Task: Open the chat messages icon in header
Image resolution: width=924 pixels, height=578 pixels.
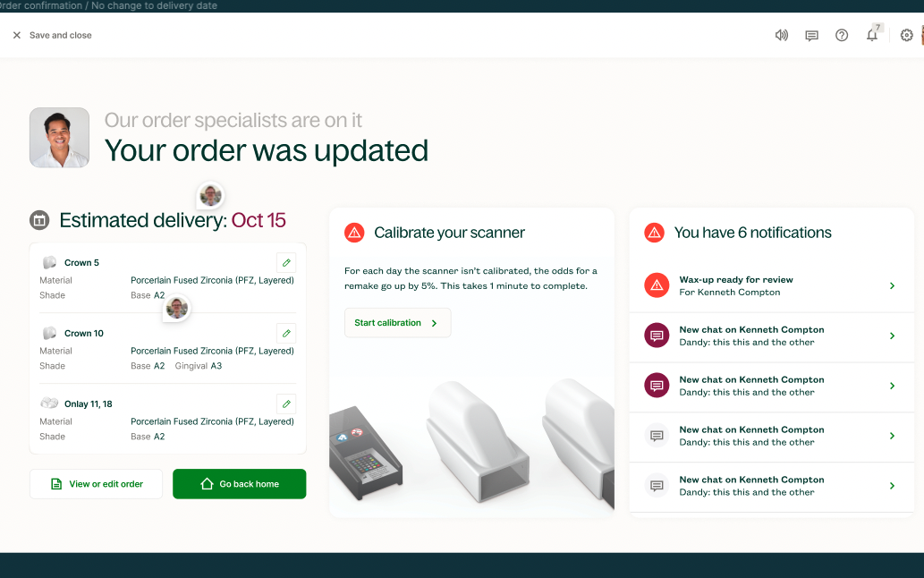Action: click(811, 36)
